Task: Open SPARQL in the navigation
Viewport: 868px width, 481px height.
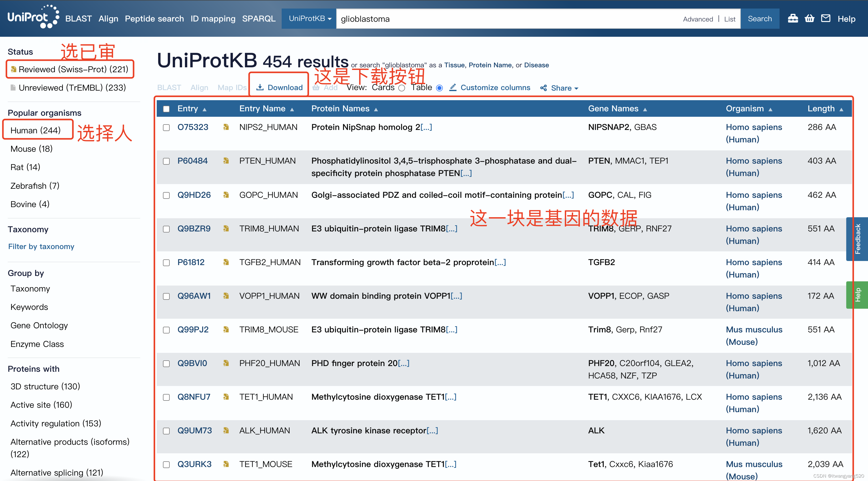Action: pos(259,19)
